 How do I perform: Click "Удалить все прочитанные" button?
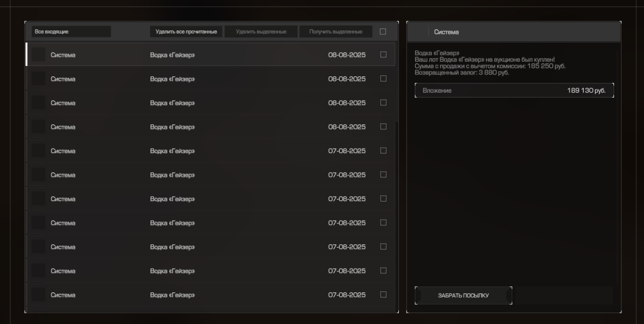[x=186, y=32]
